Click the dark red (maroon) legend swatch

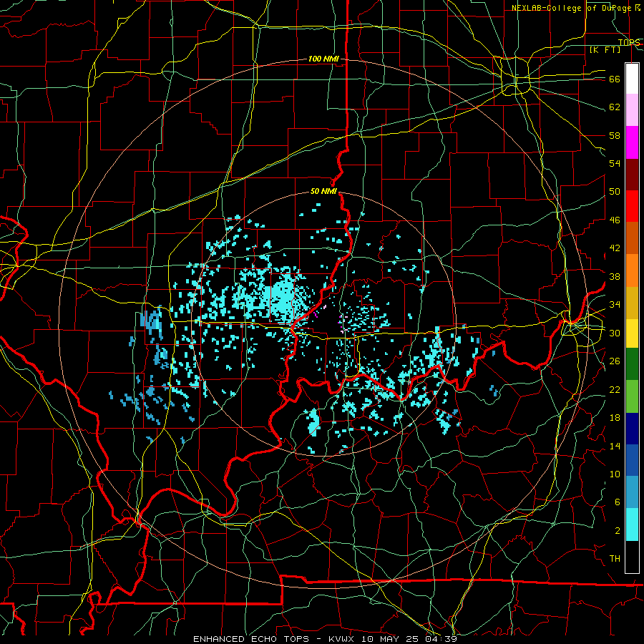tap(632, 175)
